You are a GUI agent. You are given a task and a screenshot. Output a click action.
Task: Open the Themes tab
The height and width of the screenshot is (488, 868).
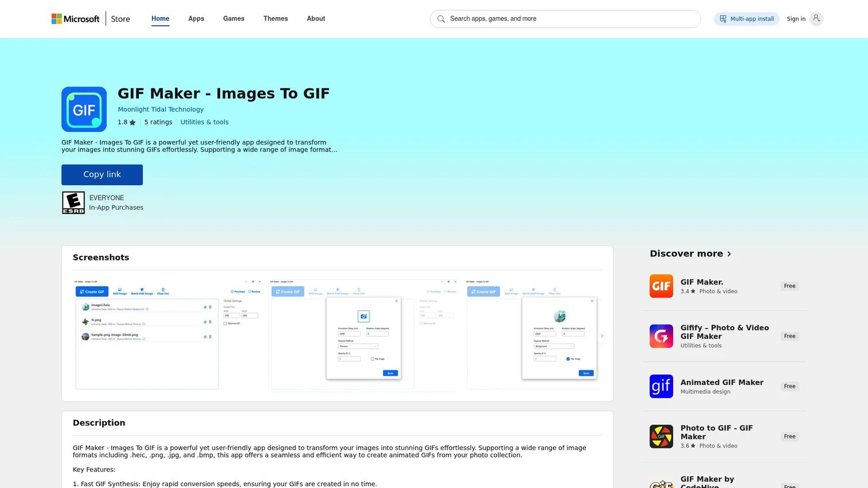click(276, 19)
